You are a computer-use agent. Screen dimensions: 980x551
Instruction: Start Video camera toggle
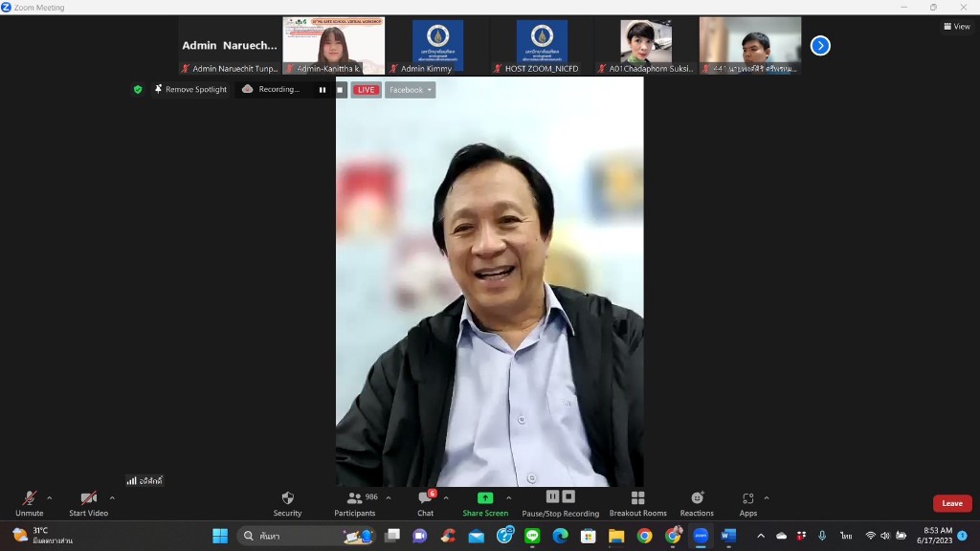coord(88,503)
